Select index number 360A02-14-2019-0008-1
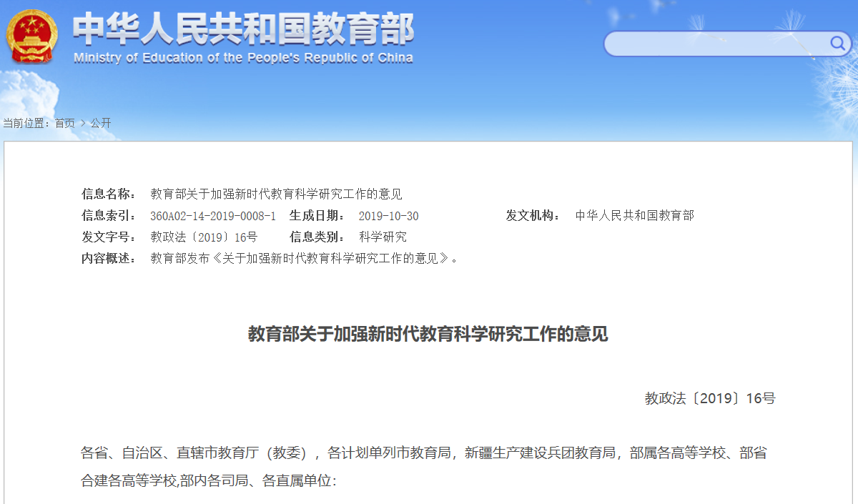This screenshot has height=504, width=858. point(213,216)
